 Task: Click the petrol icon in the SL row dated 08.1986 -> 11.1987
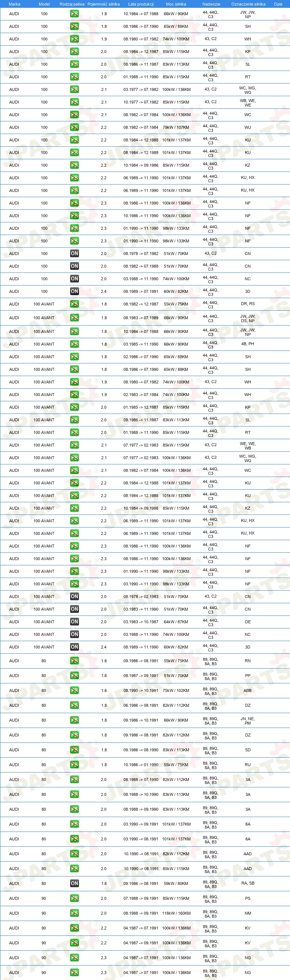(75, 64)
